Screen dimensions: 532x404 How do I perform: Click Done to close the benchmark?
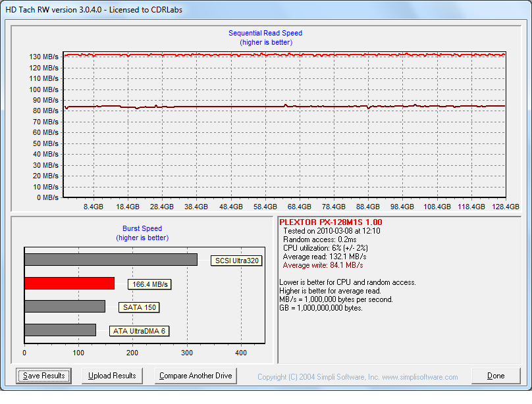tap(496, 376)
